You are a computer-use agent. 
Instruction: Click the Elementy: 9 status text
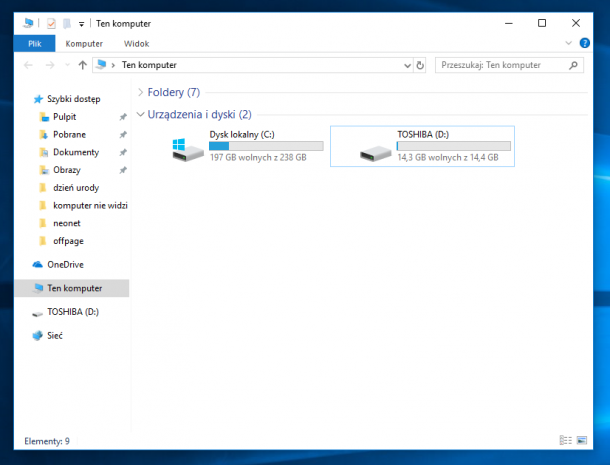tap(47, 441)
